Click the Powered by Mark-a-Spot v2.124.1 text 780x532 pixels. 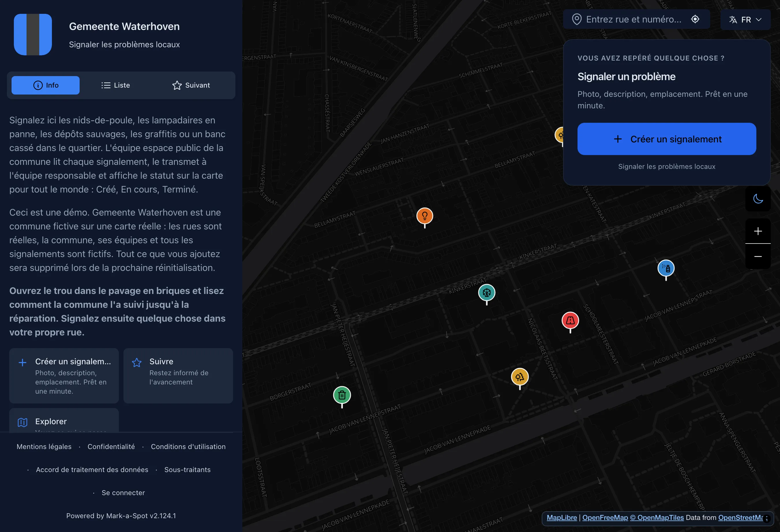tap(121, 516)
